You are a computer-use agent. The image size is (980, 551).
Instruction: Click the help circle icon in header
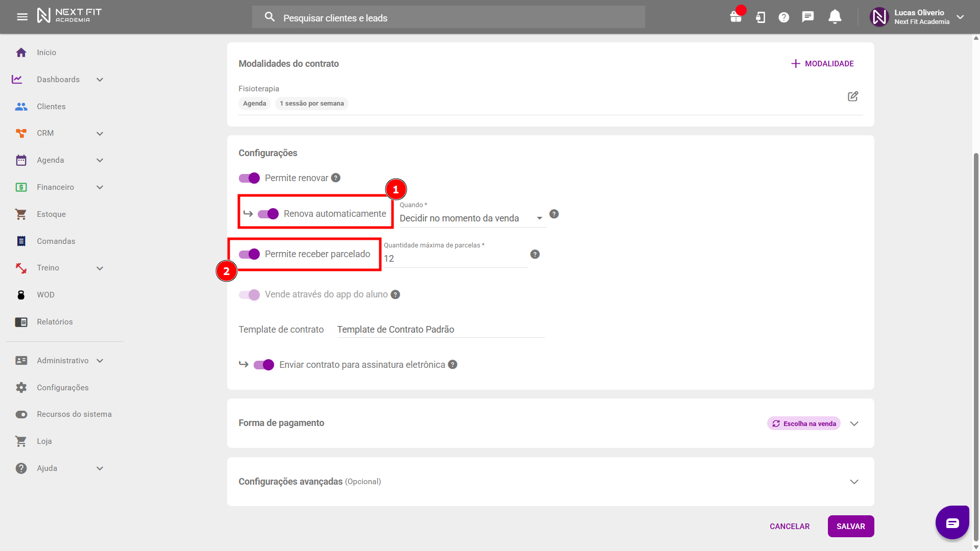pos(783,17)
